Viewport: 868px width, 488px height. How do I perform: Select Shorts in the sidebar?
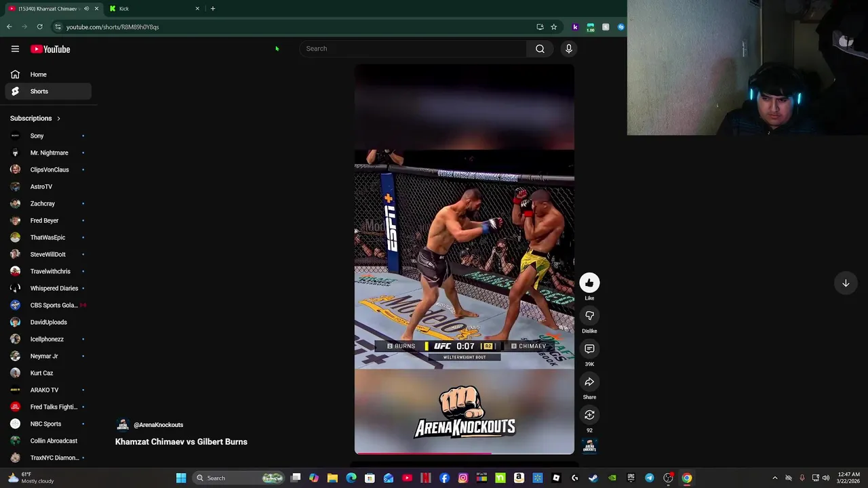pos(48,91)
